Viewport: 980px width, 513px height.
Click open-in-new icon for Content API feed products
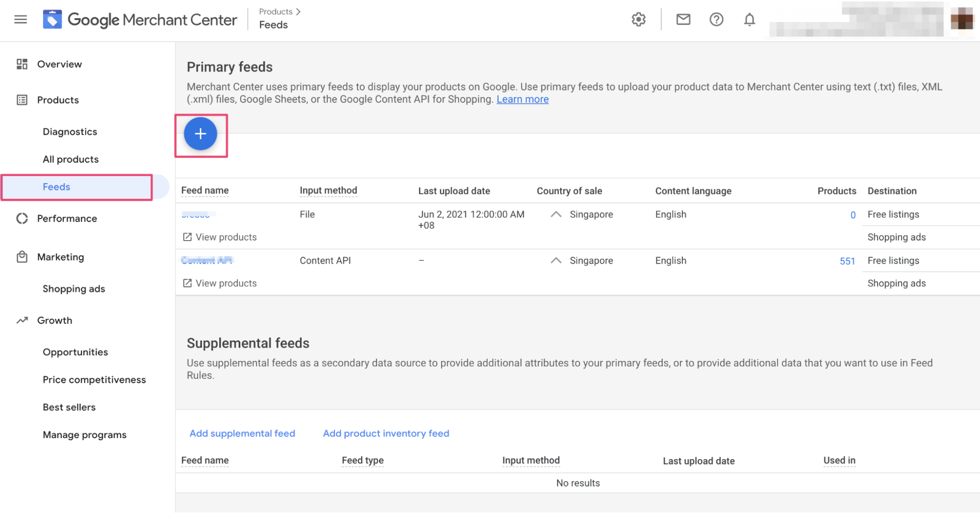(x=187, y=283)
